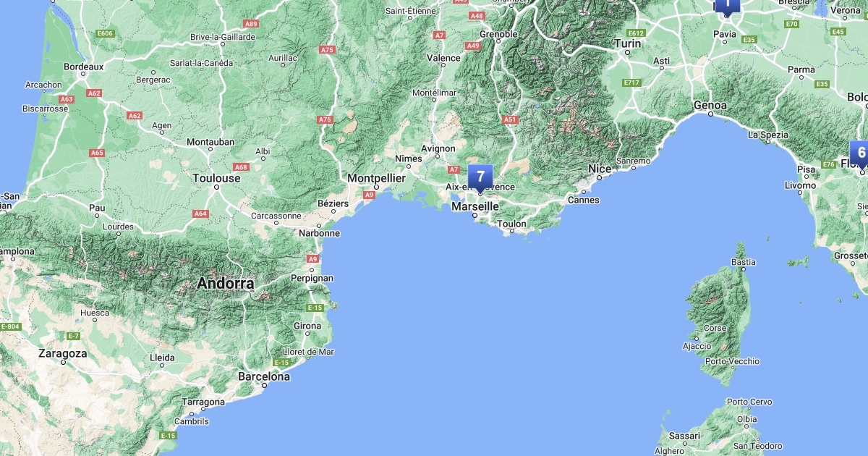Select the A89 highway shield
868x456 pixels.
click(x=252, y=24)
